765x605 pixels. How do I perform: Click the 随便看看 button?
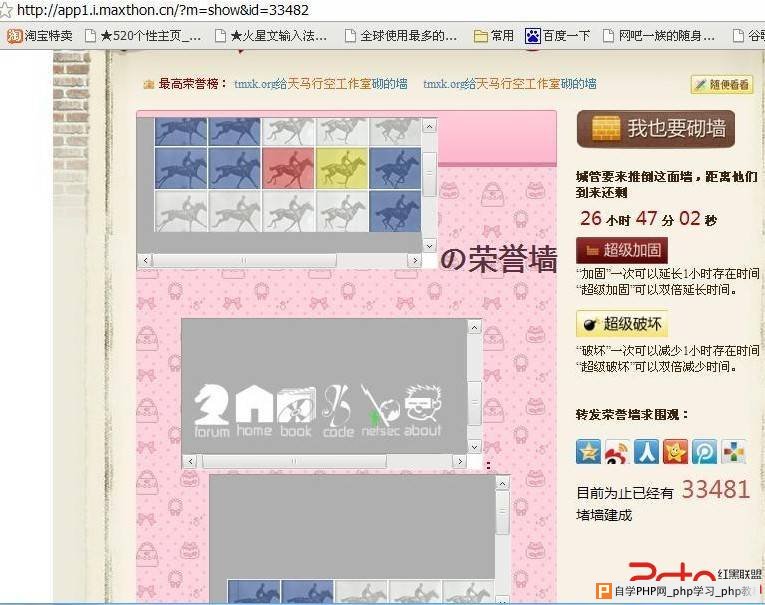[722, 84]
